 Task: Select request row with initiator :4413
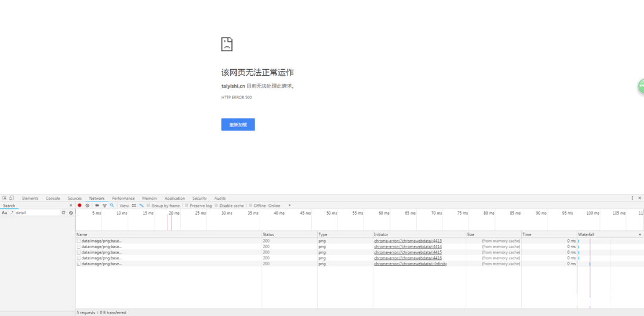[360, 241]
